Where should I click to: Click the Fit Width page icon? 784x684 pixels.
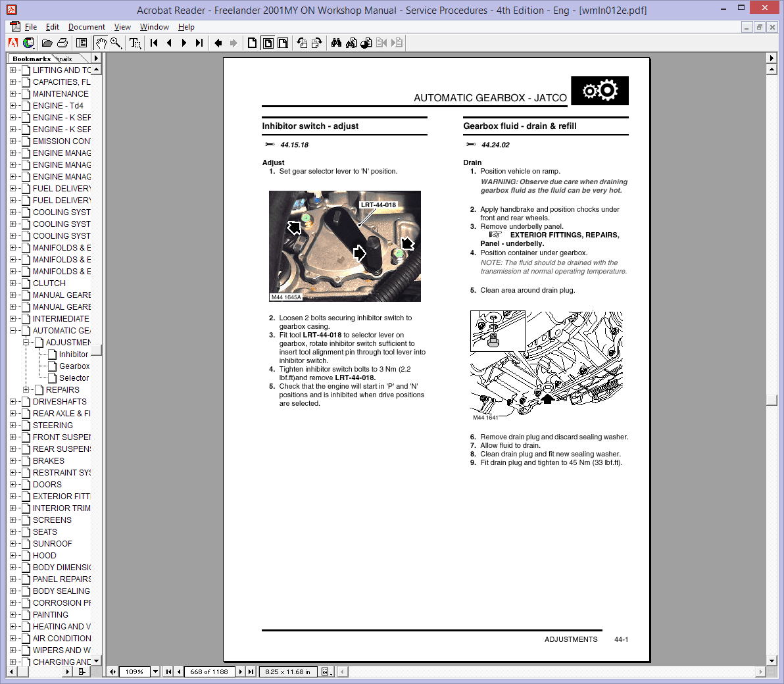283,43
